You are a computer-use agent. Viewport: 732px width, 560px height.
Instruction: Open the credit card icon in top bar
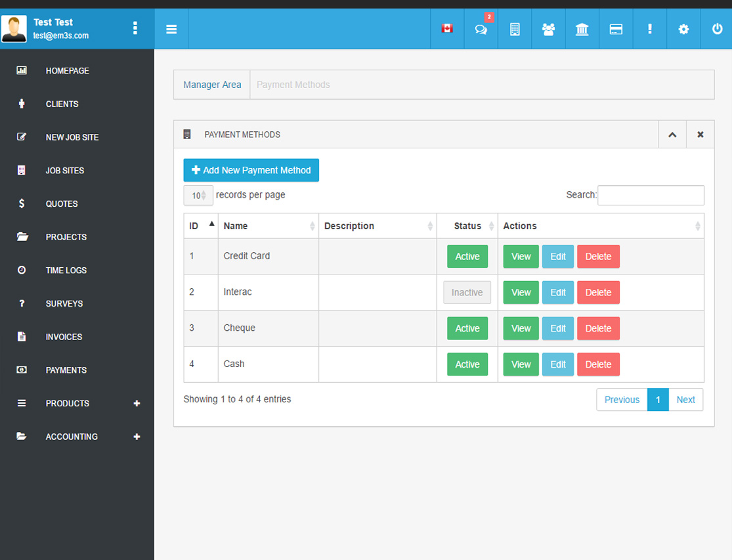coord(616,30)
